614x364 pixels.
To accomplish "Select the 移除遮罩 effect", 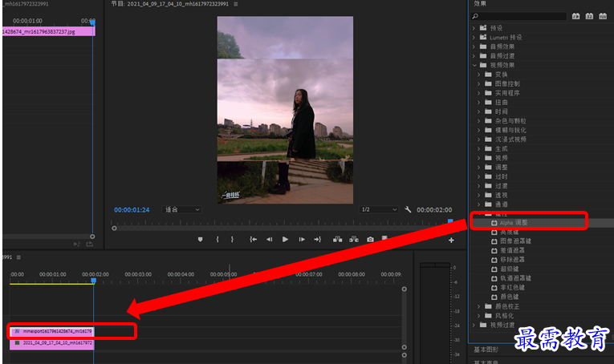I will pos(513,260).
